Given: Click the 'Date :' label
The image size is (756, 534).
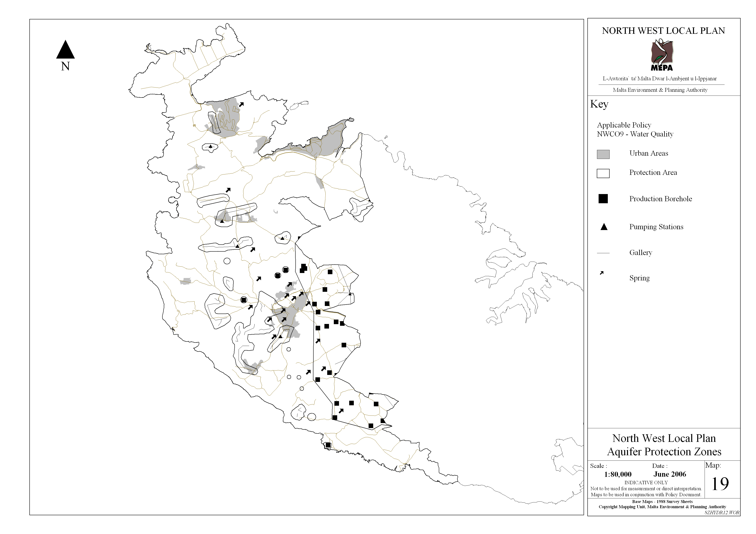Looking at the screenshot, I should pos(660,466).
